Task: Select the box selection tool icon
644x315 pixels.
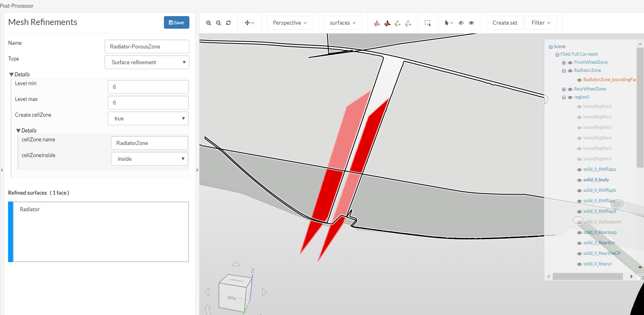Action: tap(428, 23)
